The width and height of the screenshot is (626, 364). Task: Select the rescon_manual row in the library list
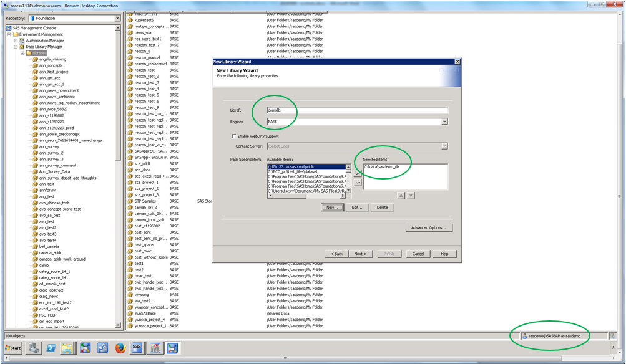tap(147, 57)
